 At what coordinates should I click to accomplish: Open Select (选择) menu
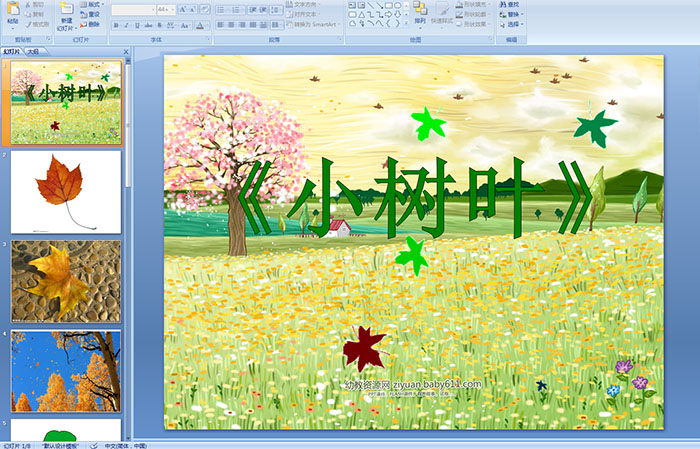[511, 24]
